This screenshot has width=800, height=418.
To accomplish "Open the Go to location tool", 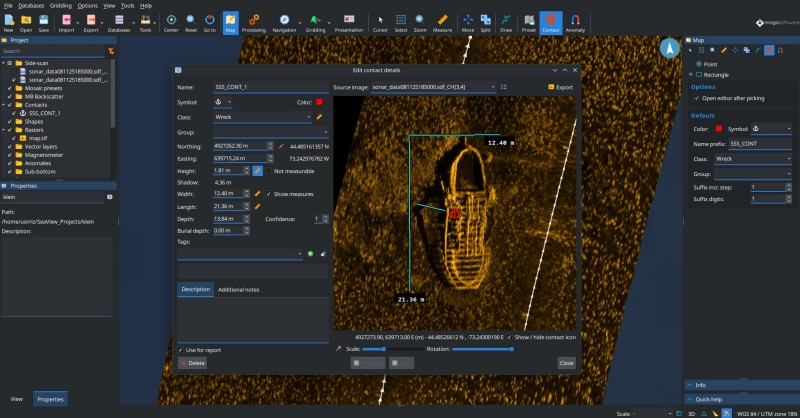I will click(x=210, y=23).
